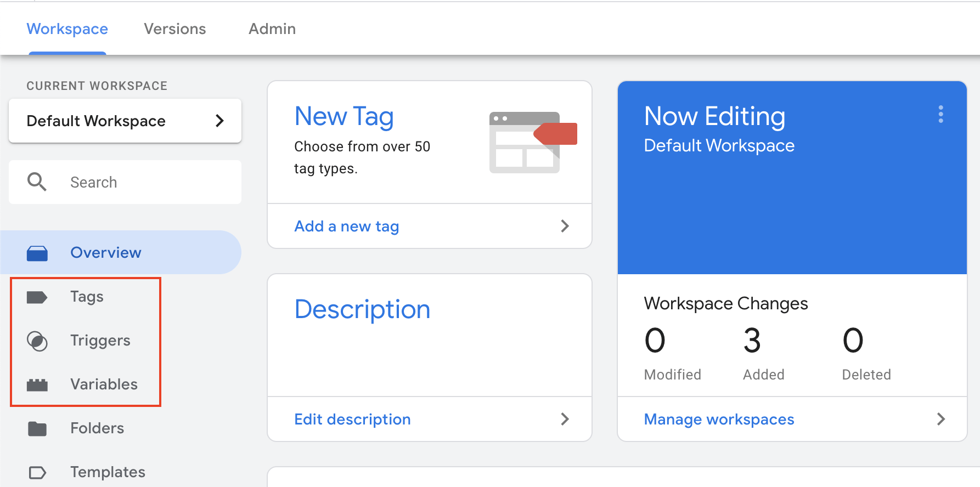Open the Now Editing three-dot menu

(940, 114)
